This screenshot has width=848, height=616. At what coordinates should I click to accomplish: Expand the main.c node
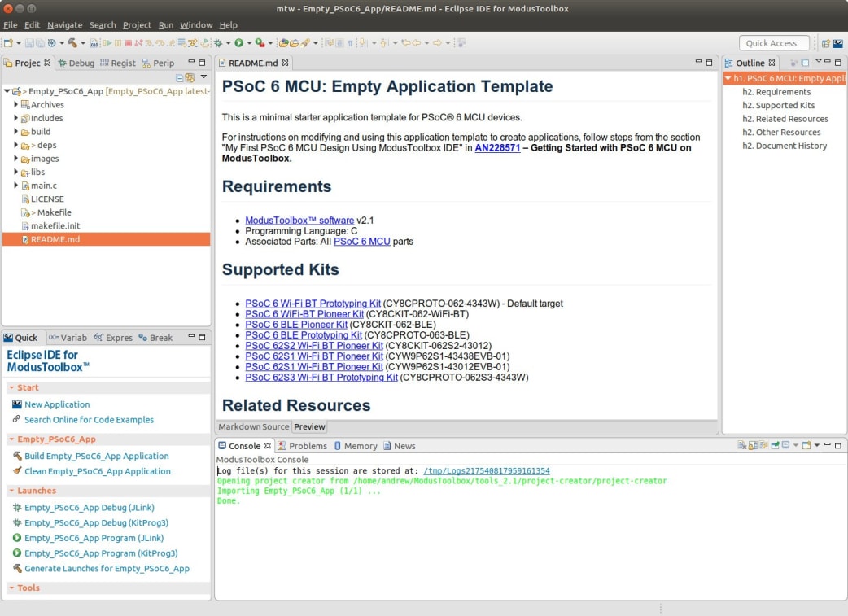coord(15,185)
